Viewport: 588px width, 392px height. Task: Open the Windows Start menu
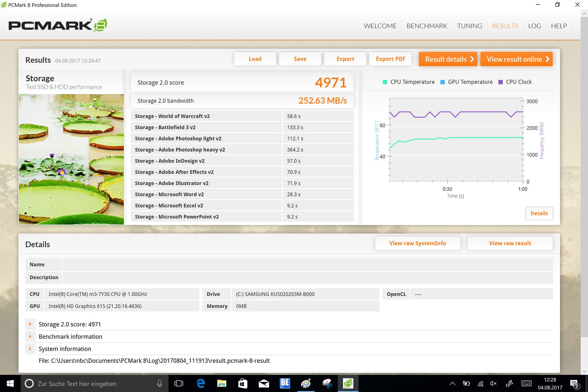[x=10, y=384]
